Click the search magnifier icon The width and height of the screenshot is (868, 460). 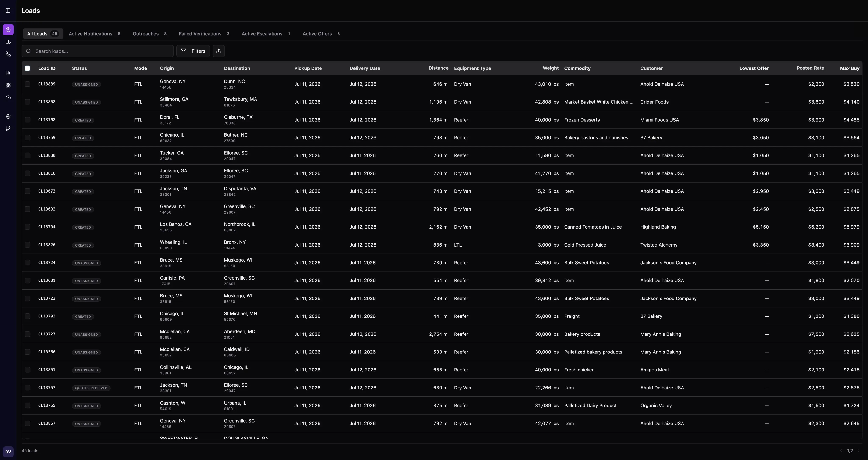tap(29, 51)
